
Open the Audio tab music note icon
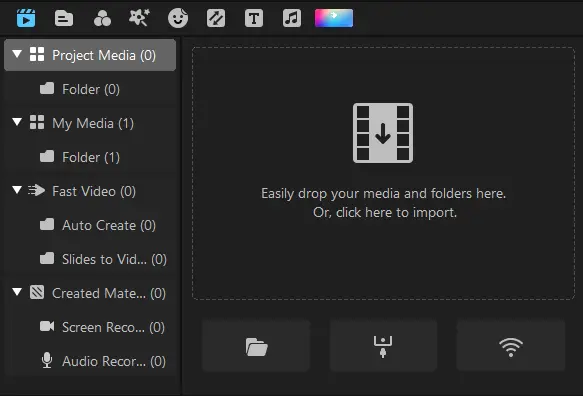(x=292, y=18)
